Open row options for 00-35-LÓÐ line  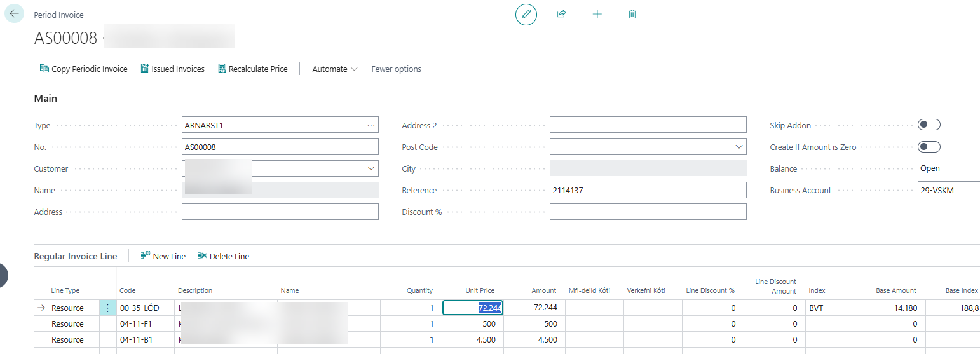107,308
